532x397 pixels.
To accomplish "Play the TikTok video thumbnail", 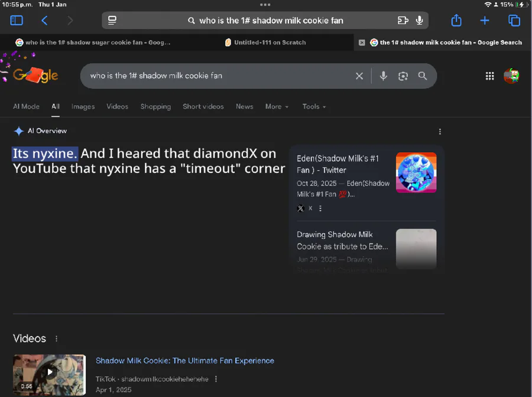I will pyautogui.click(x=49, y=375).
